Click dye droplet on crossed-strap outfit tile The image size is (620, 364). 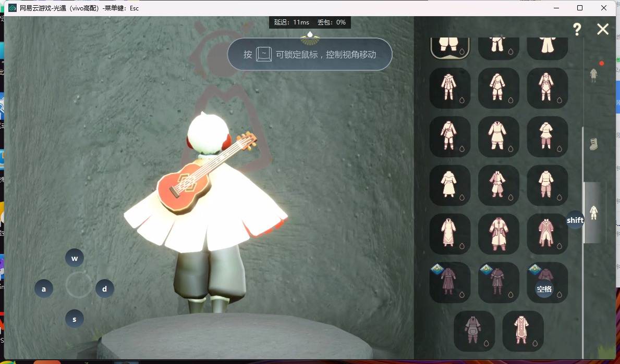click(x=462, y=101)
